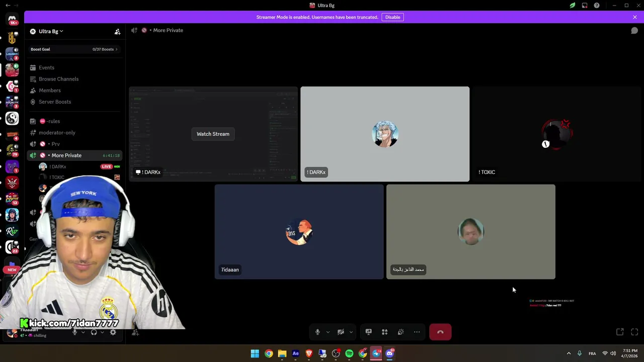Viewport: 644px width, 362px height.
Task: Select ! DARKx in voice channel list
Action: pos(79,166)
